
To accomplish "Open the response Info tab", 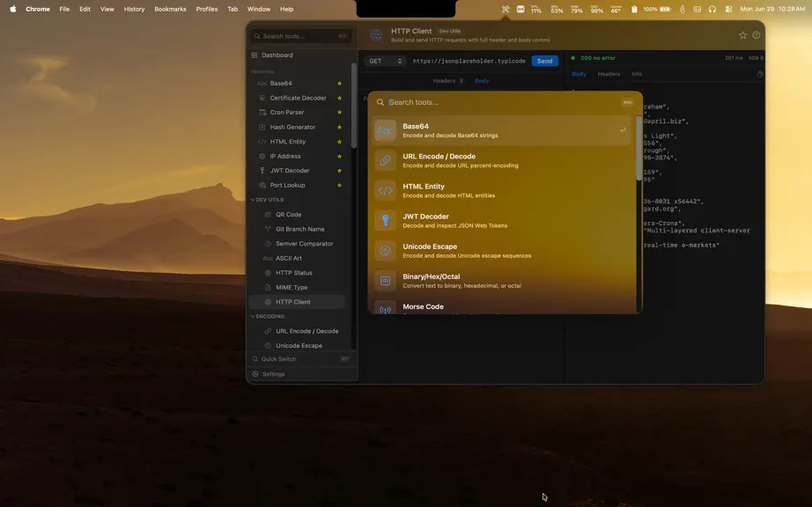I will pyautogui.click(x=637, y=74).
